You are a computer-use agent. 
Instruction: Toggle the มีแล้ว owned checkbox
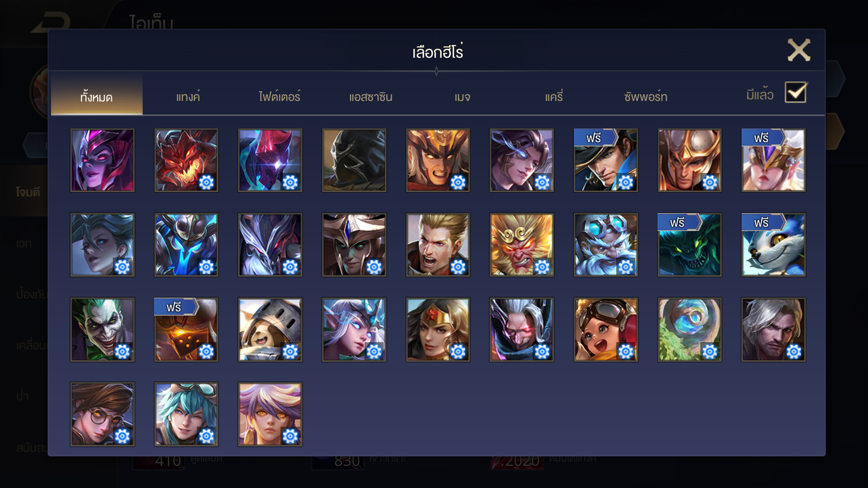pyautogui.click(x=796, y=93)
